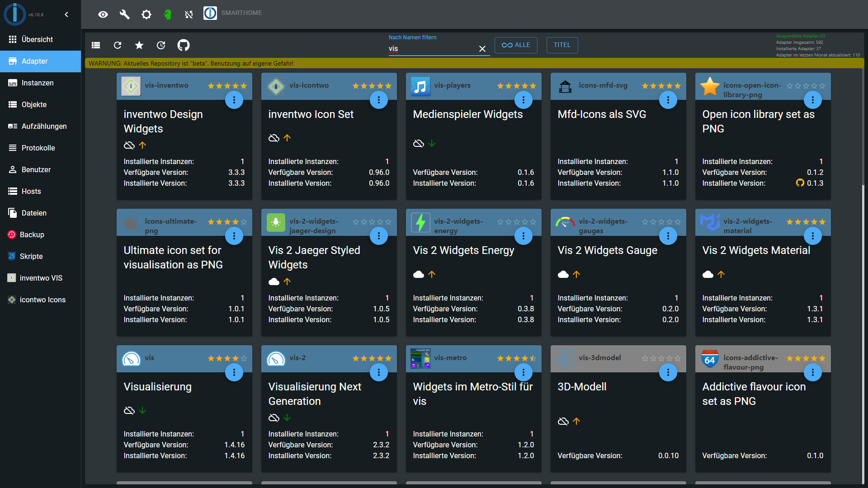The height and width of the screenshot is (488, 868).
Task: Refresh the adapter list
Action: 118,45
